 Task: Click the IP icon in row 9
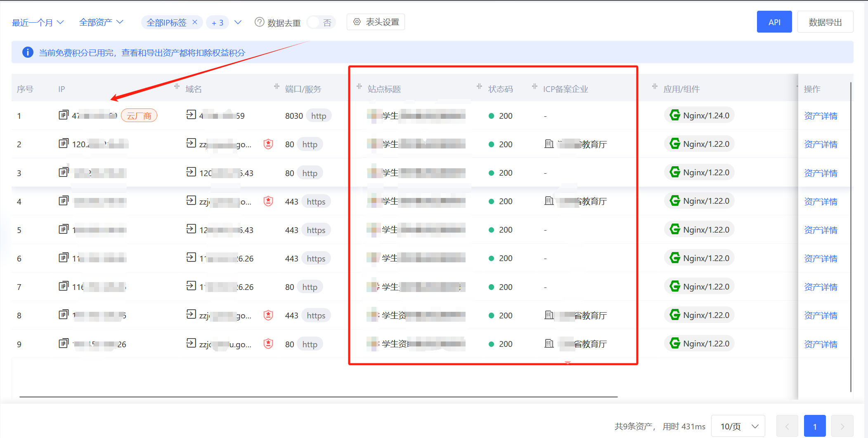click(64, 343)
